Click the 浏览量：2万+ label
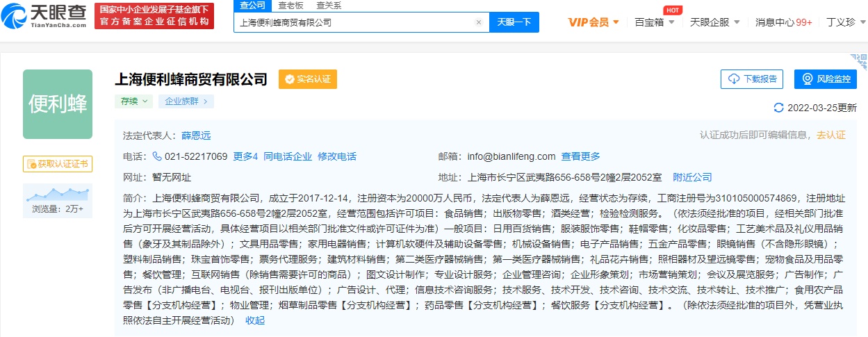The image size is (868, 337). (58, 208)
